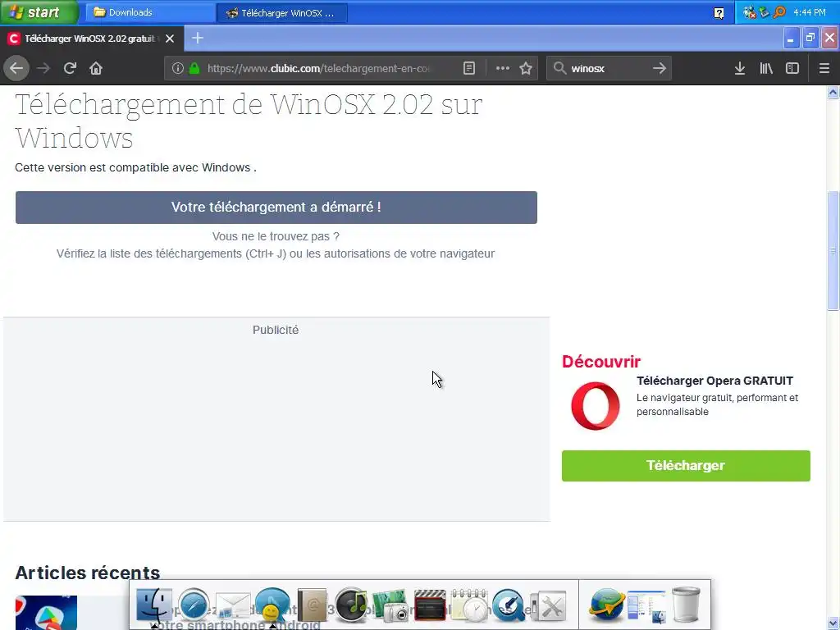Launch Safari compass from dock
This screenshot has height=630, width=840.
pos(194,605)
